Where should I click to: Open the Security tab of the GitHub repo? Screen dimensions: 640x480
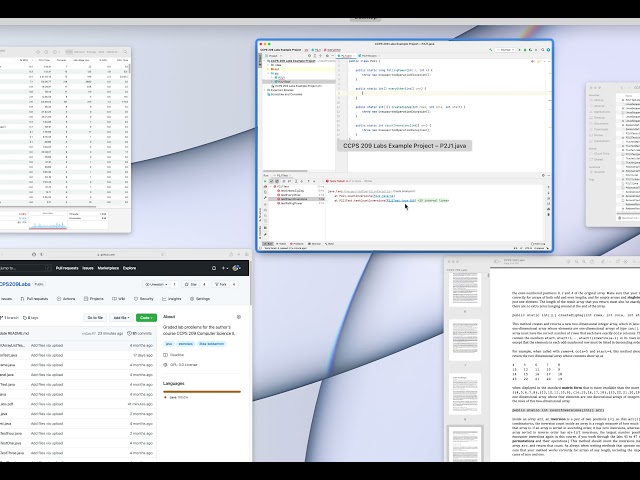[x=144, y=299]
